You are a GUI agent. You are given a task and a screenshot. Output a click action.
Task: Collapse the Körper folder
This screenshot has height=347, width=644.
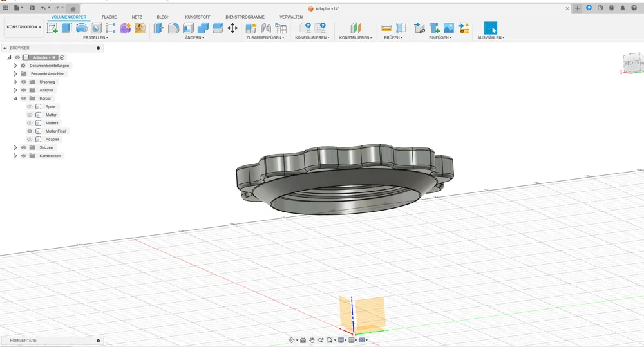tap(15, 98)
